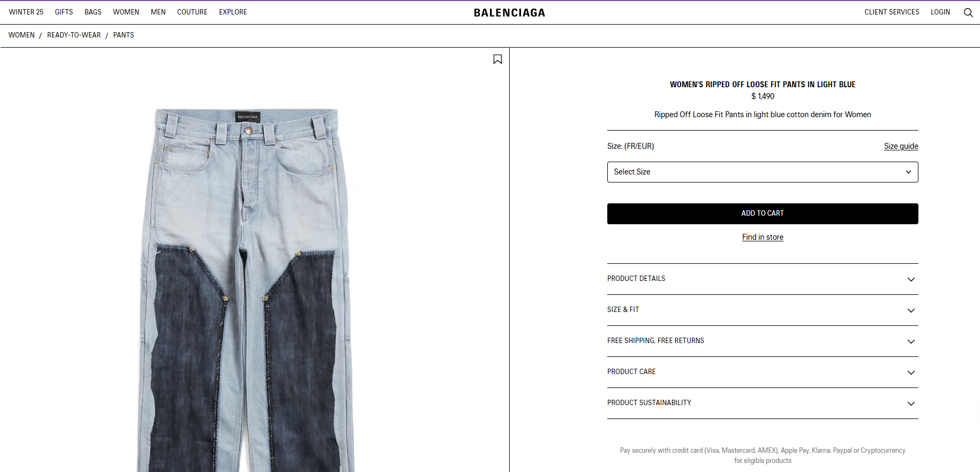980x472 pixels.
Task: Expand the Product Care section
Action: coord(763,372)
